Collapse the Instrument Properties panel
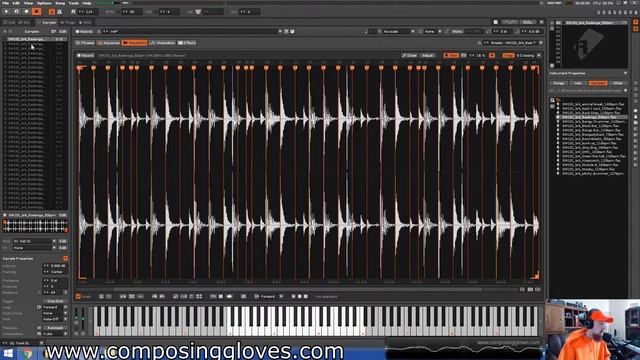640x360 pixels. point(625,73)
